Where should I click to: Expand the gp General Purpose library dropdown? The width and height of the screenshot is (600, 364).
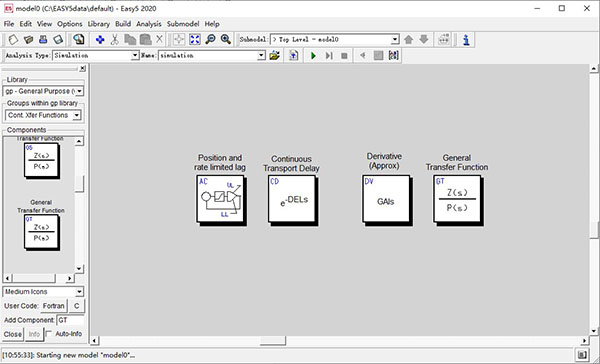pyautogui.click(x=80, y=91)
